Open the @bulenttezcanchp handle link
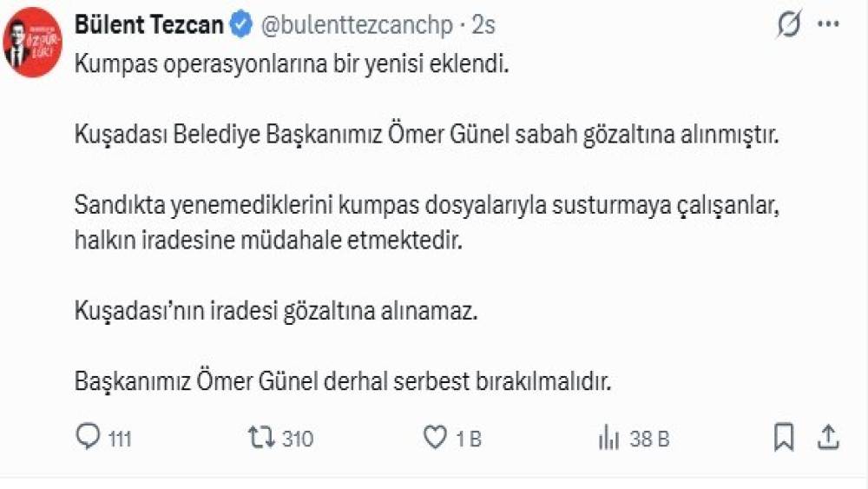868x489 pixels. tap(357, 25)
